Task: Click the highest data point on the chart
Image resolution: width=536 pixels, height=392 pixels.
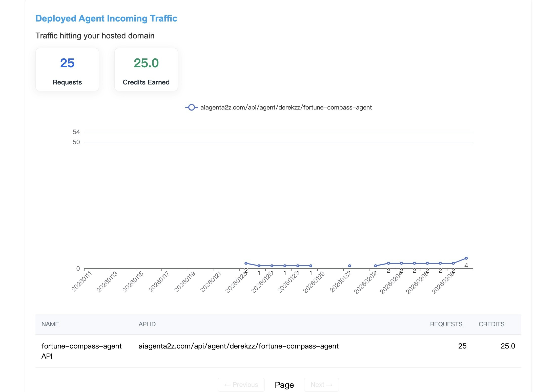Action: pyautogui.click(x=467, y=258)
